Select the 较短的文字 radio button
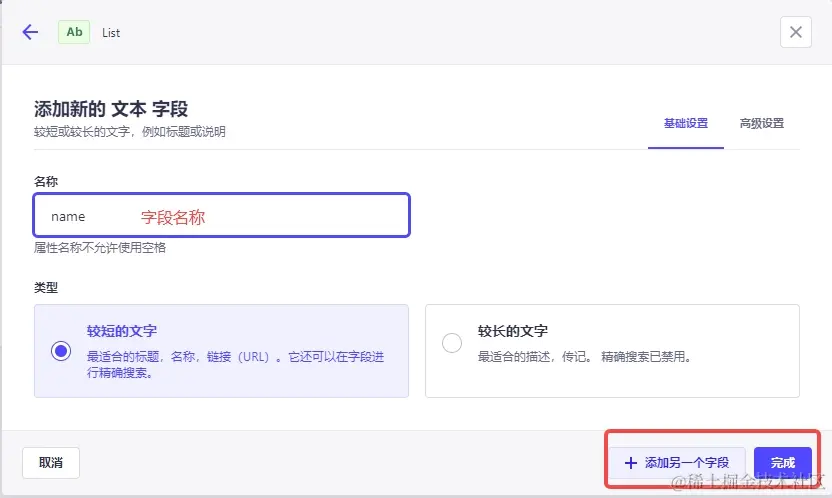The image size is (832, 498). pyautogui.click(x=62, y=351)
